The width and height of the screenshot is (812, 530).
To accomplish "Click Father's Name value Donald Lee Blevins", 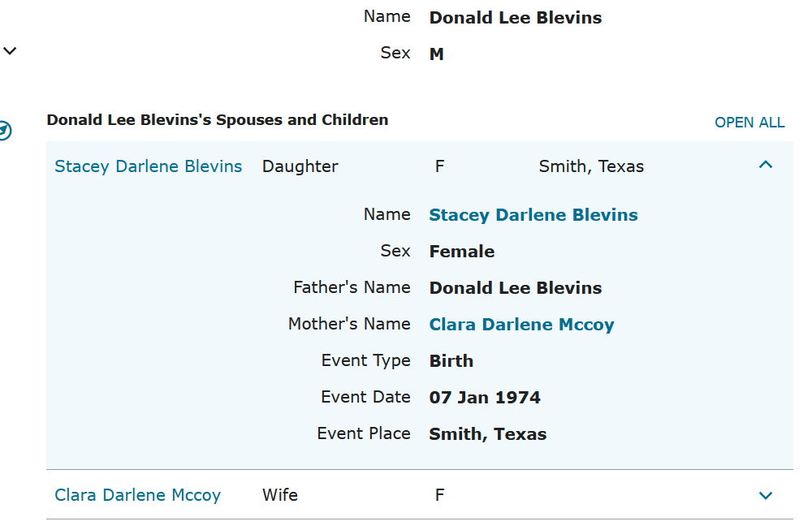I will pos(516,288).
